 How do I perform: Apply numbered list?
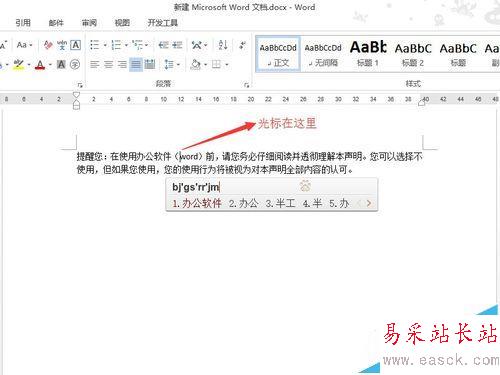(x=116, y=45)
